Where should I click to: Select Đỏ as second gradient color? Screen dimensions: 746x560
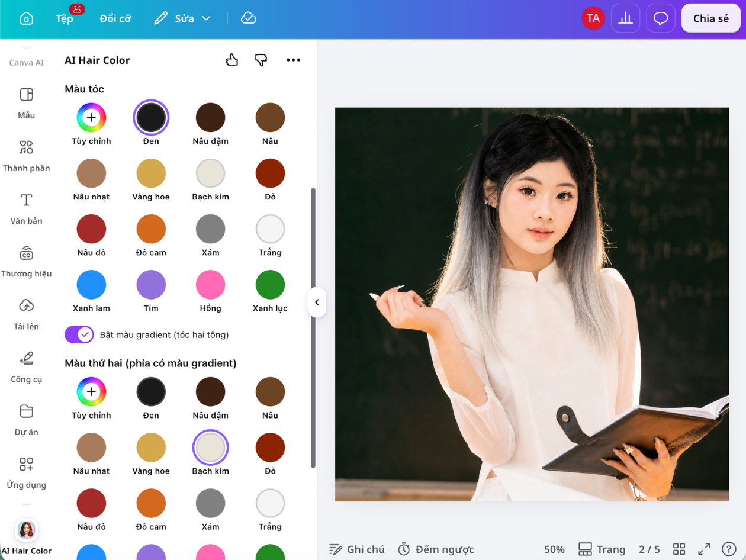[270, 447]
